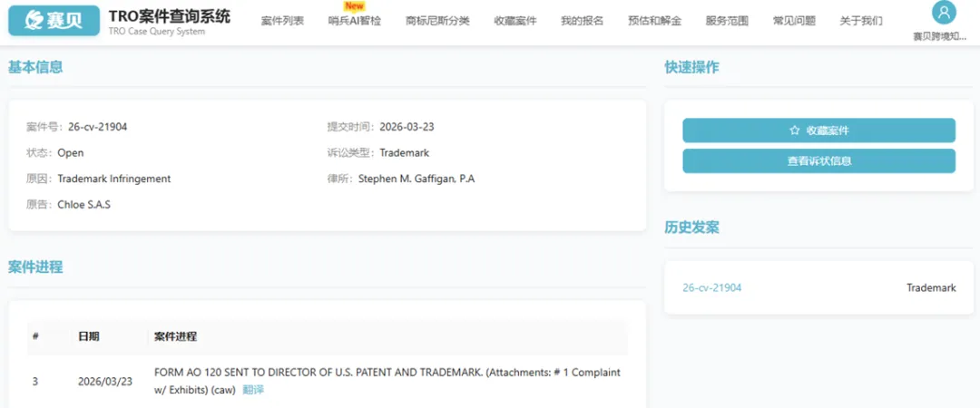Click the New badge above 哨兵AI智检

click(355, 6)
